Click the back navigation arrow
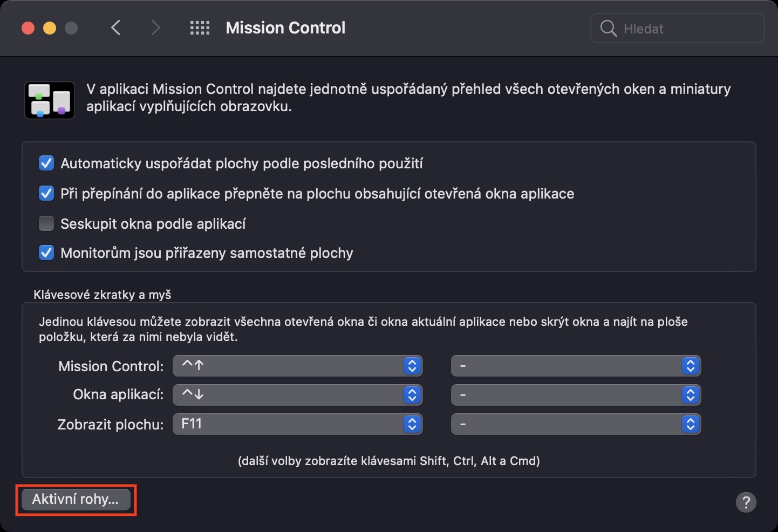The height and width of the screenshot is (532, 778). [115, 28]
